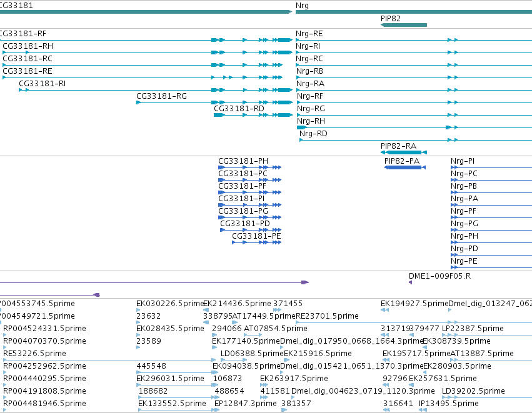
Task: Select transcript CG33181-RF label
Action: [x=23, y=34]
